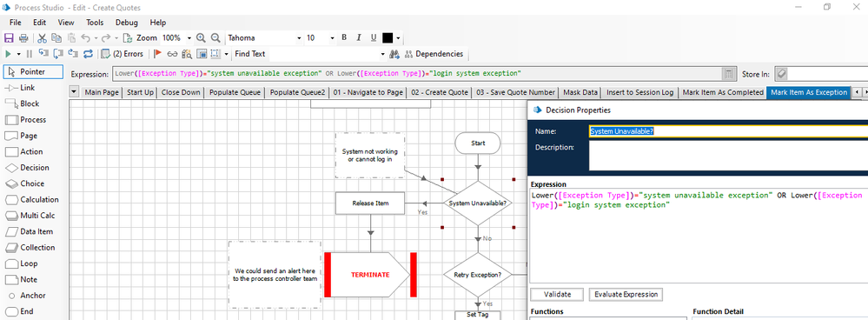Save the process with the floppy disk icon
The image size is (868, 320).
[9, 38]
